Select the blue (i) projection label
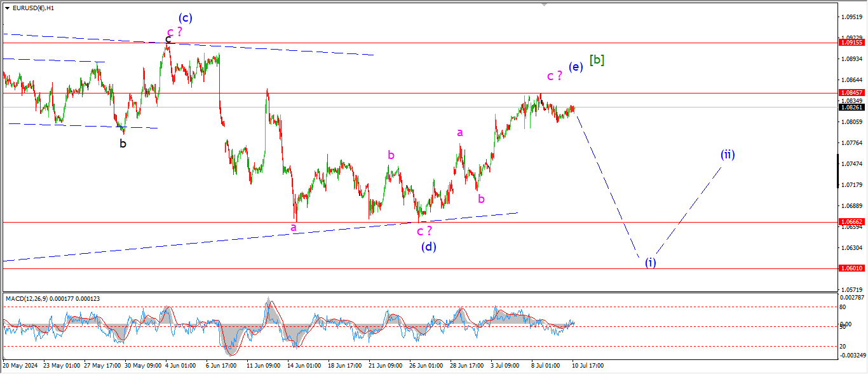 click(650, 262)
